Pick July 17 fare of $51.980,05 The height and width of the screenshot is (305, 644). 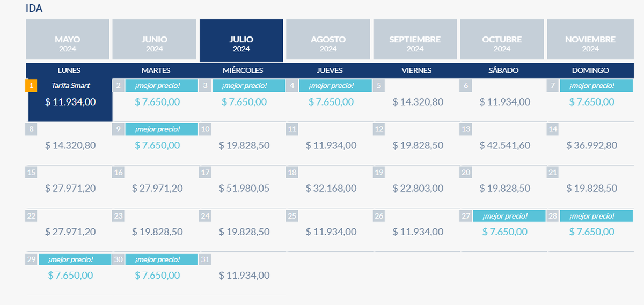(x=244, y=188)
